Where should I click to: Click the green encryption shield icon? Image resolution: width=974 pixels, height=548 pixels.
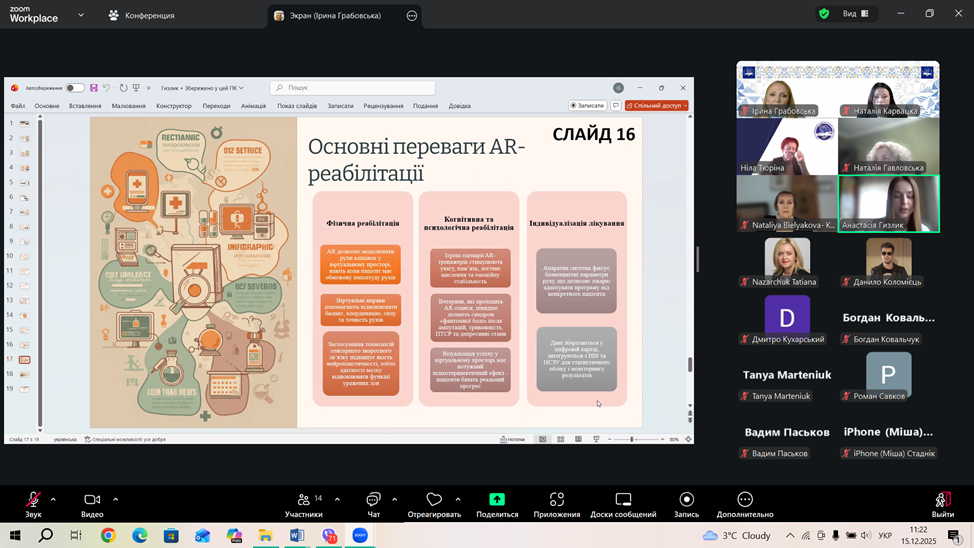824,14
